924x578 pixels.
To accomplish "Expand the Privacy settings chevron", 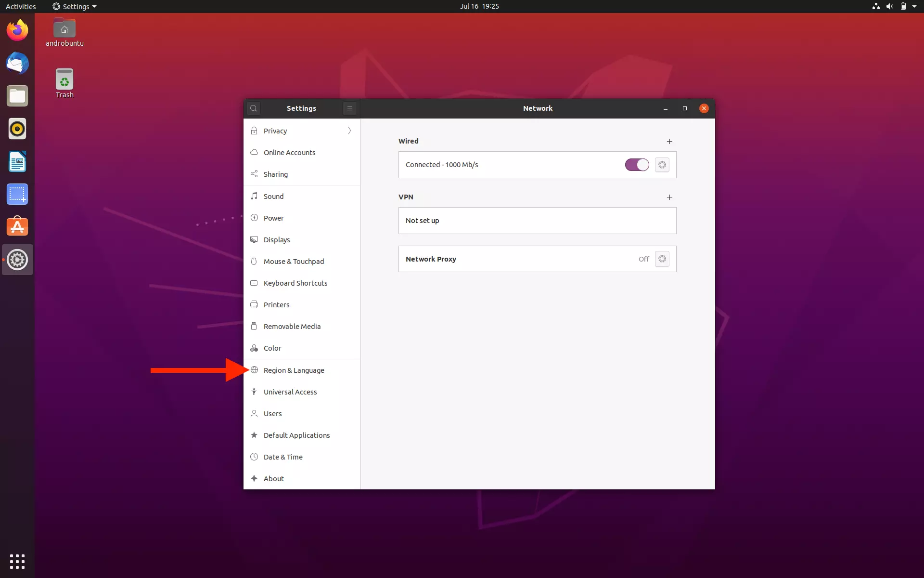I will click(x=349, y=131).
